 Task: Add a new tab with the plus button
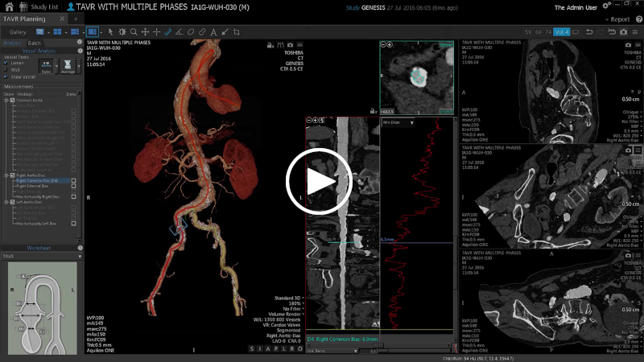[x=76, y=19]
